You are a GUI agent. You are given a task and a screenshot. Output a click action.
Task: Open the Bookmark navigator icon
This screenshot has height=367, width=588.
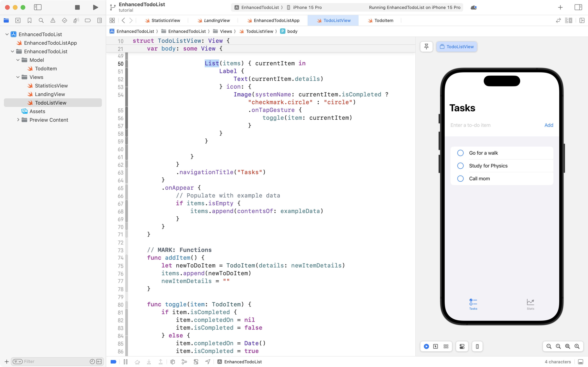coord(29,20)
